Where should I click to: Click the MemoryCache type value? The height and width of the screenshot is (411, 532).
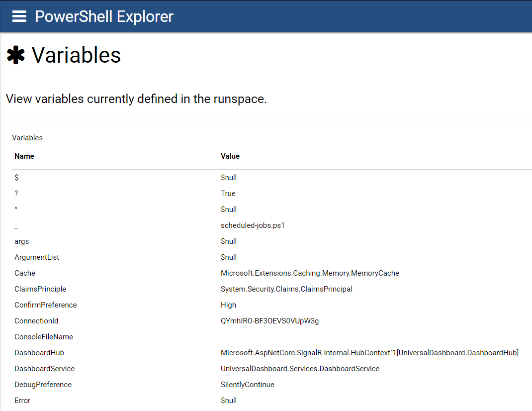point(310,273)
